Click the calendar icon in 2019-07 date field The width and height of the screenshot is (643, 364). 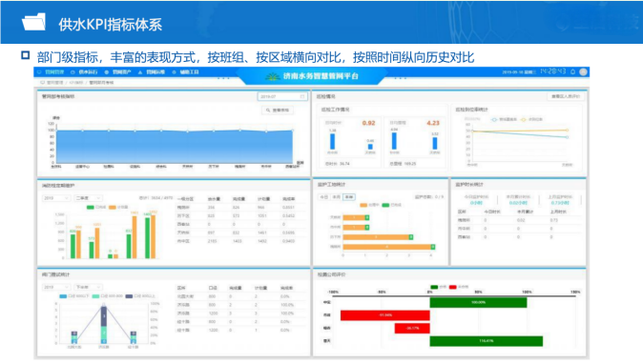pyautogui.click(x=302, y=96)
